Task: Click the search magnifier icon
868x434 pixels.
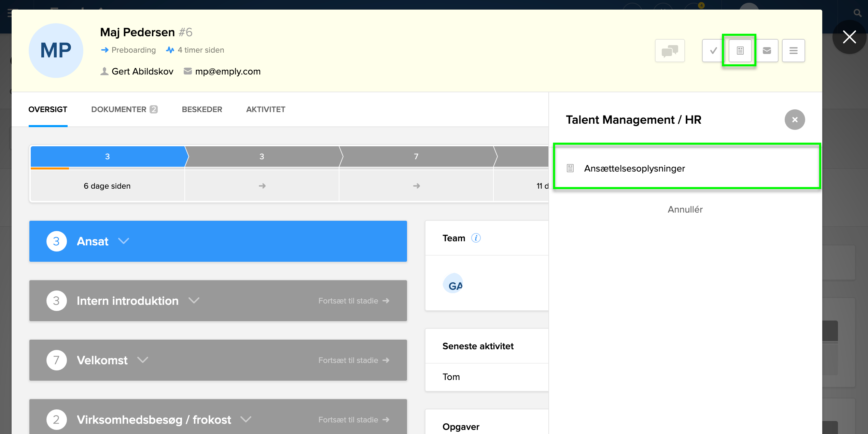Action: 857,13
